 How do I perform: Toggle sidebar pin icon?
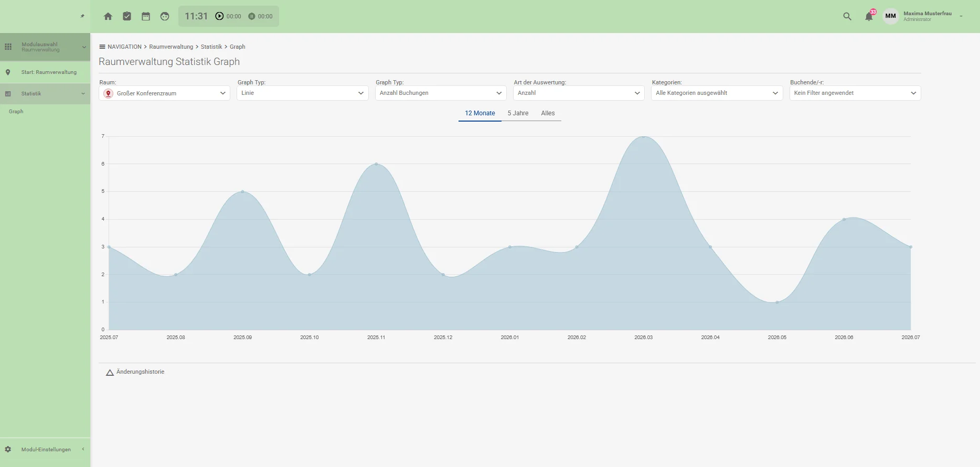point(82,16)
